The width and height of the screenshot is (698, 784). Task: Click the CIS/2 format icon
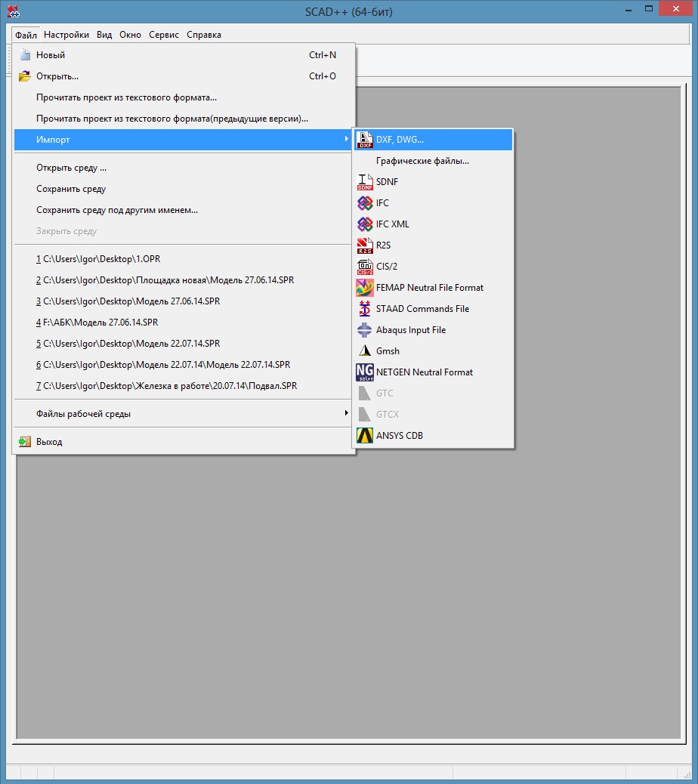[x=365, y=267]
